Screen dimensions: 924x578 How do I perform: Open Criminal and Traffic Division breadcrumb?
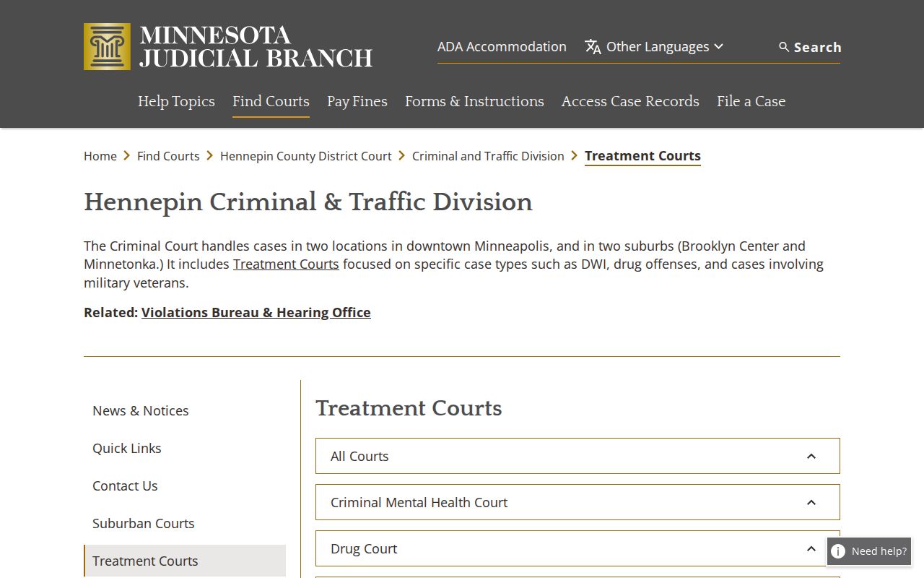[488, 156]
